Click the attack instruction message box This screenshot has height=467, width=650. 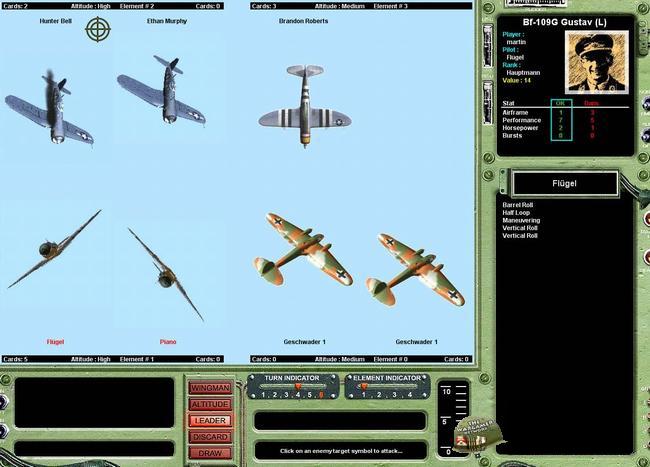click(341, 451)
